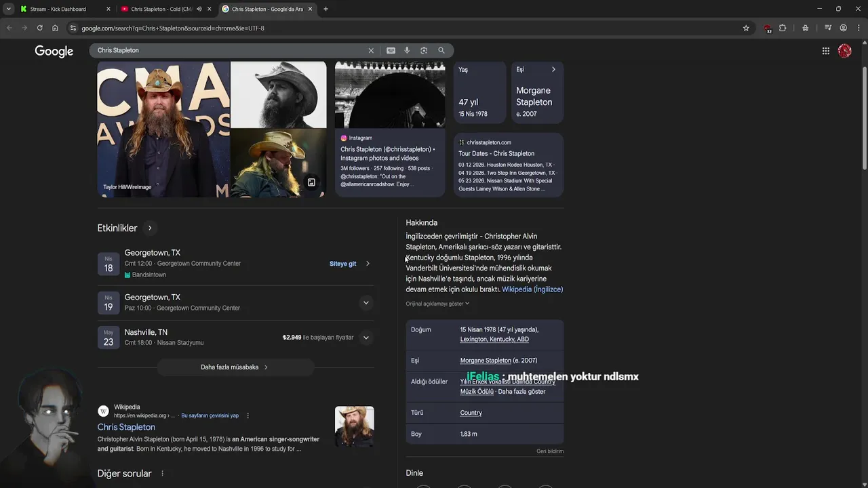Open the media control toolbar icon
Image resolution: width=868 pixels, height=488 pixels.
[x=828, y=28]
